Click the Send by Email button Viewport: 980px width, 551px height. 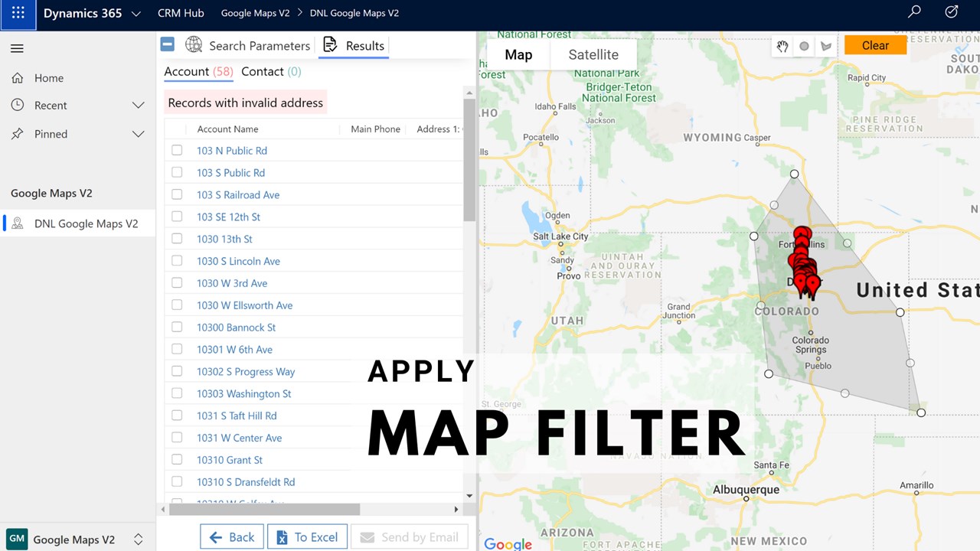[x=410, y=537]
